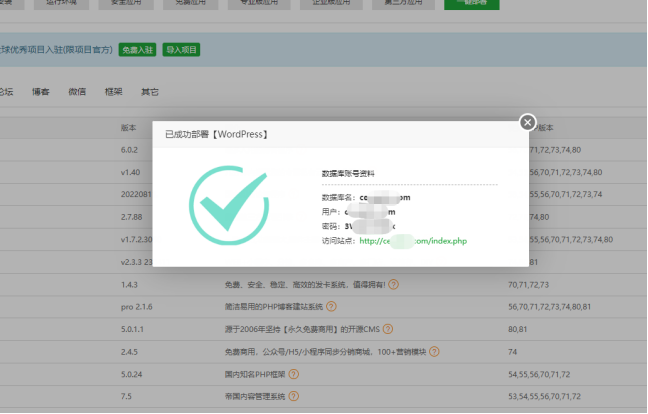Viewport: 648px width, 414px height.
Task: Select the 已成功部署【WordPress】 dialog title
Action: pyautogui.click(x=217, y=134)
